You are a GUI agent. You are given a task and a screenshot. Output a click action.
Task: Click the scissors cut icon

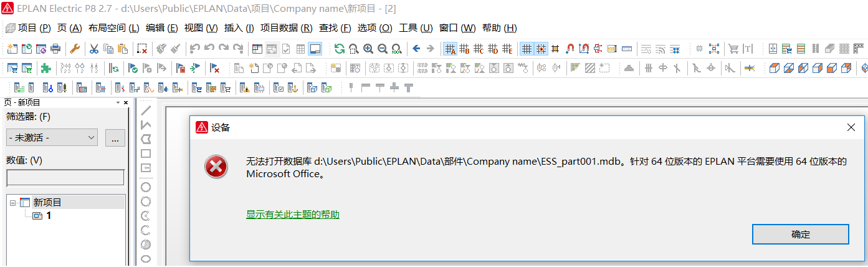[93, 49]
